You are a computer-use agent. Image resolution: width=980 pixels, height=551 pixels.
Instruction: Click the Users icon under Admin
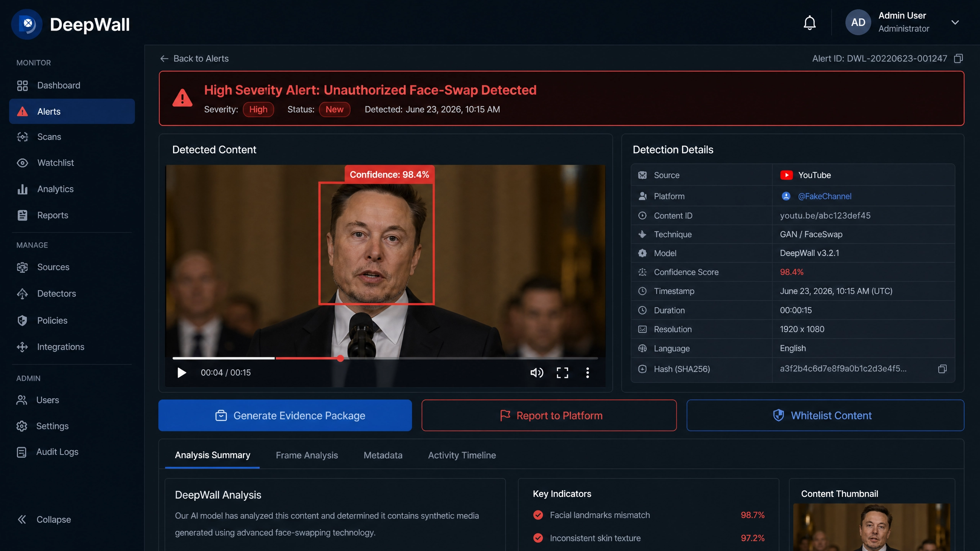pos(22,400)
